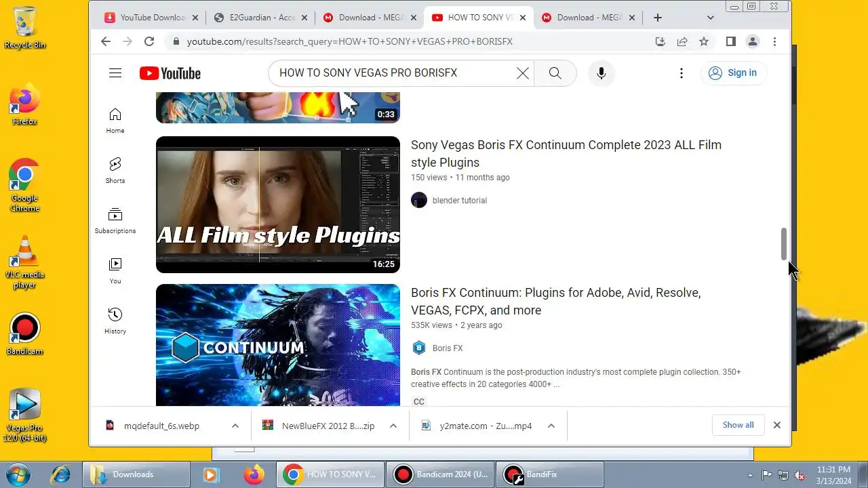This screenshot has width=868, height=488.
Task: Start voice search with microphone icon
Action: (x=601, y=73)
